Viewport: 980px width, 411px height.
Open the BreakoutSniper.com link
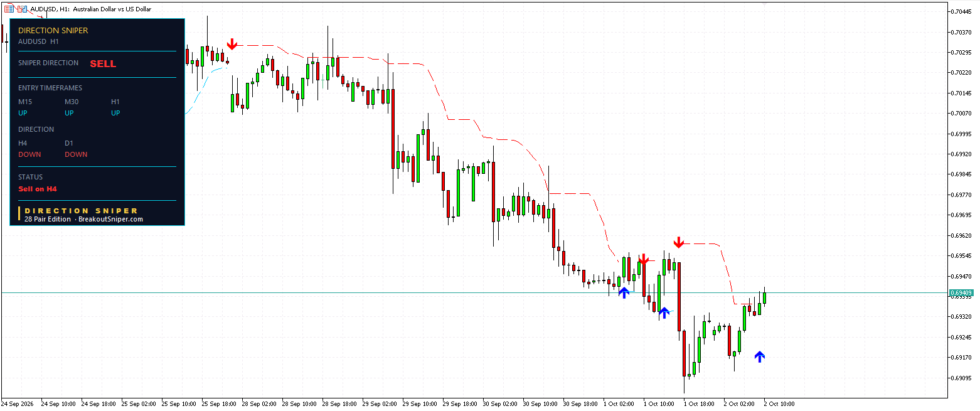coord(111,219)
